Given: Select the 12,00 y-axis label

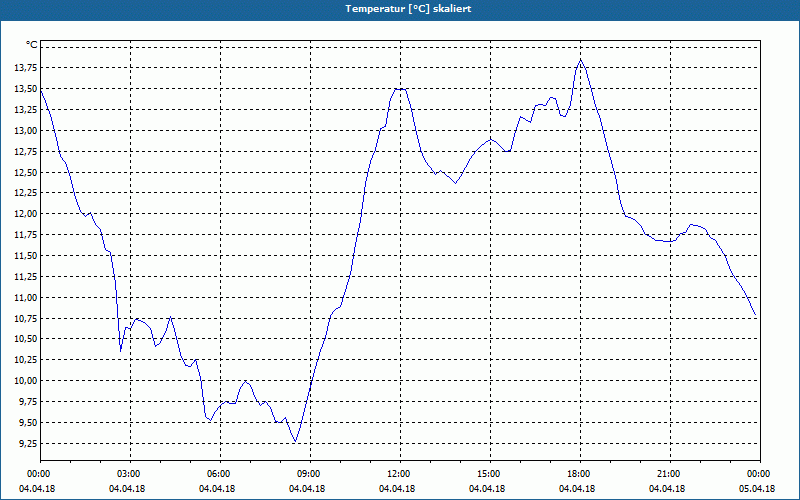Looking at the screenshot, I should point(27,214).
